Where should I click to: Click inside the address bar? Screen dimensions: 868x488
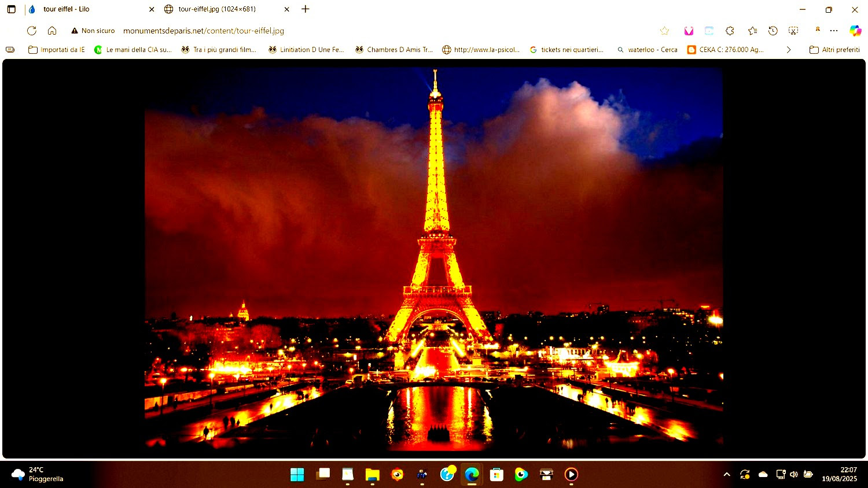click(203, 31)
